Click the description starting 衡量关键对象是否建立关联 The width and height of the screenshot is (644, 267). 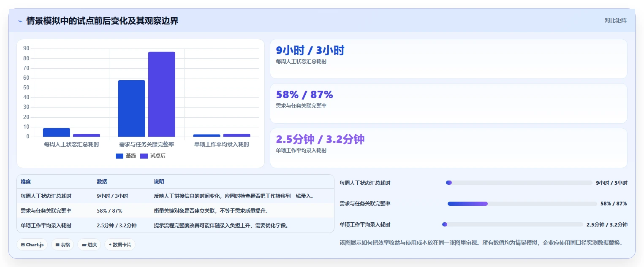click(211, 210)
